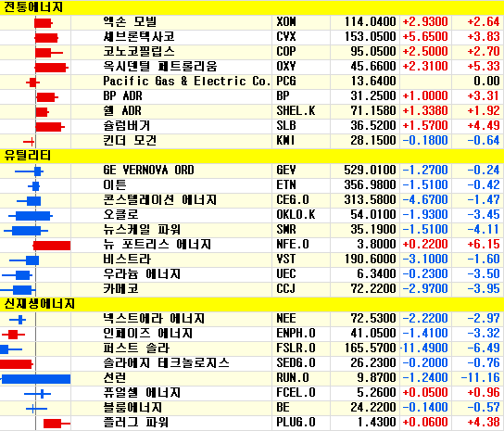This screenshot has height=431, width=504.
Task: Click the SHEL.K ticker symbol
Action: (x=296, y=110)
